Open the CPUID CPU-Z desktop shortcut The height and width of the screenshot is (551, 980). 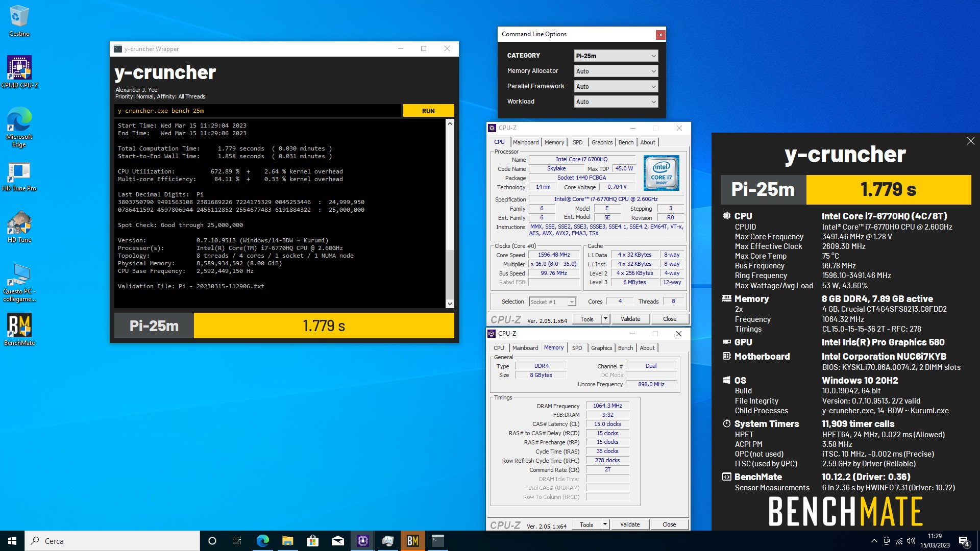pyautogui.click(x=19, y=72)
